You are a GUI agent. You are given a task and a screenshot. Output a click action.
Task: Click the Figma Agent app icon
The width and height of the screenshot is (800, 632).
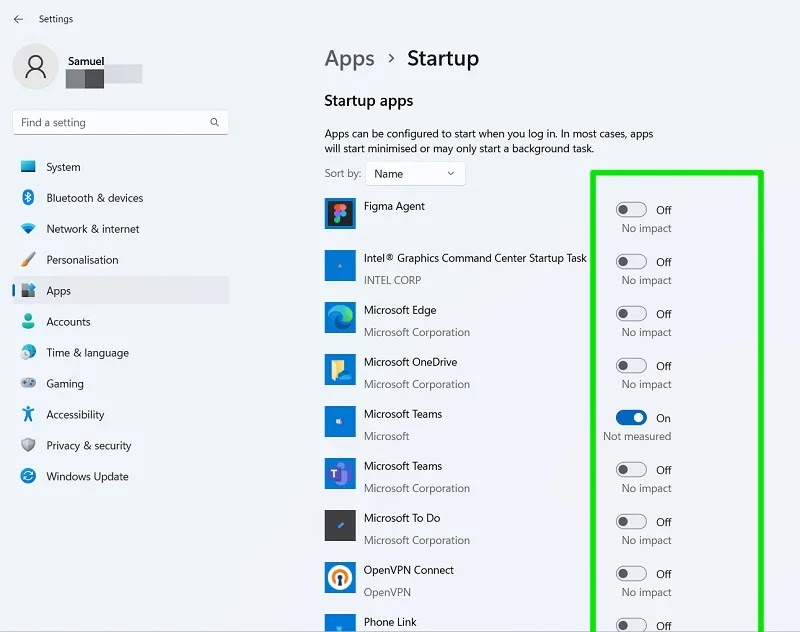(x=340, y=214)
